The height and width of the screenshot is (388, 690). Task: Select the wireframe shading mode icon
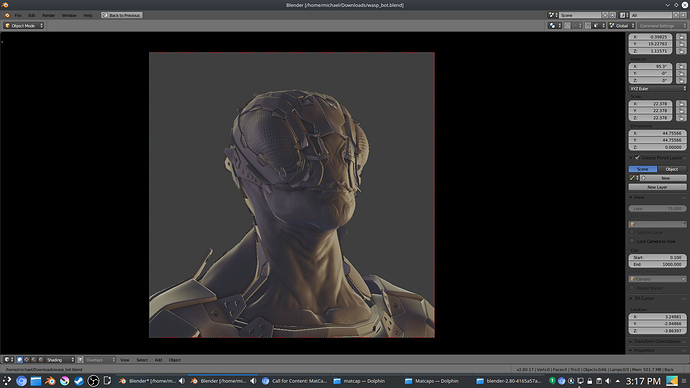click(x=27, y=360)
